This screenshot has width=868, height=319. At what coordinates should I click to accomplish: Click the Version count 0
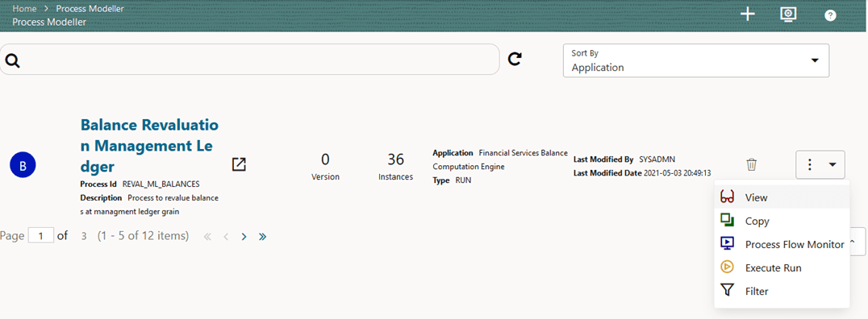[326, 159]
